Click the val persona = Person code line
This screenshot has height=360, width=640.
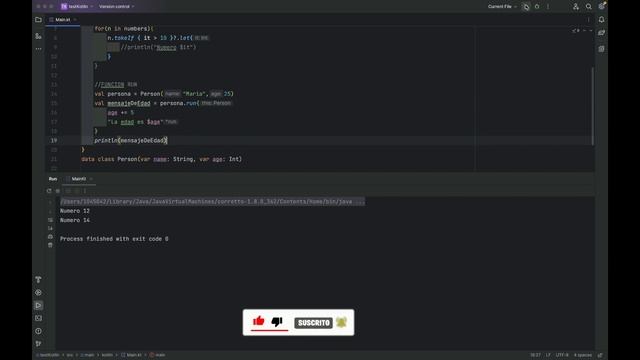pyautogui.click(x=164, y=94)
